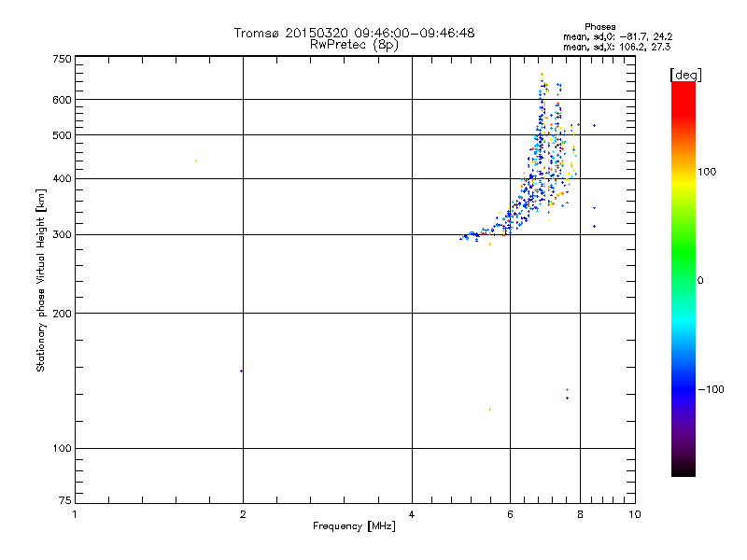
Task: Click the y-axis tick label '750'
Action: [62, 59]
